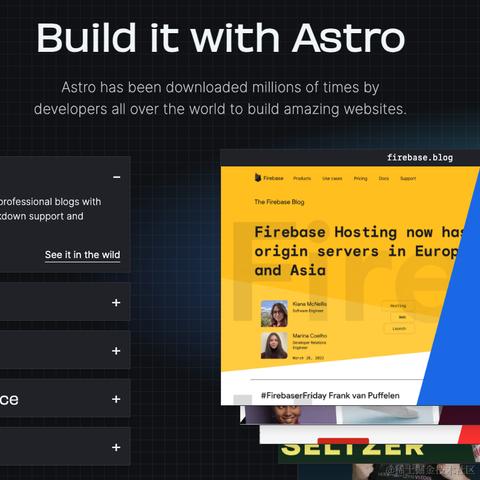Expand the first collapsed row below "See it in the wild"

tap(116, 302)
